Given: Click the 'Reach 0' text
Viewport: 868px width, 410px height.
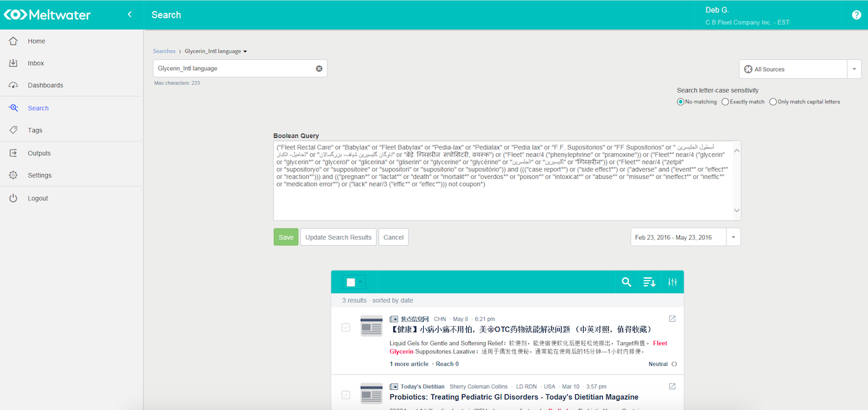Looking at the screenshot, I should pyautogui.click(x=447, y=364).
